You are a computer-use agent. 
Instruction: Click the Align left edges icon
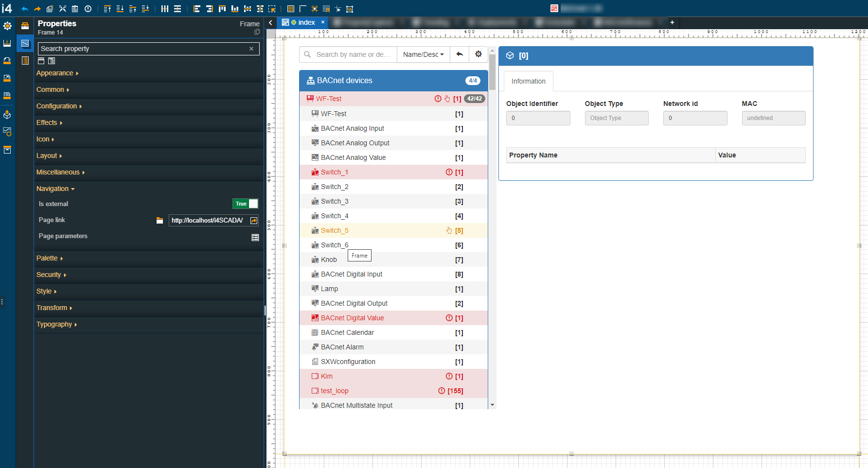point(197,9)
